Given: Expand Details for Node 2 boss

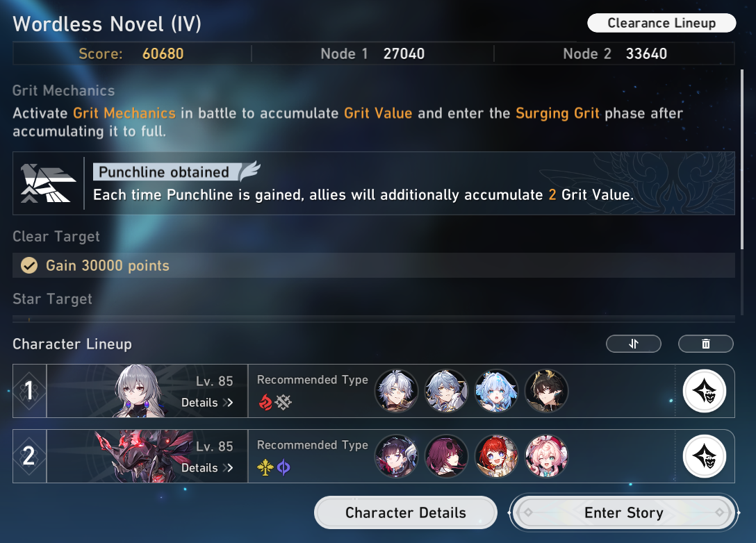Looking at the screenshot, I should tap(207, 468).
